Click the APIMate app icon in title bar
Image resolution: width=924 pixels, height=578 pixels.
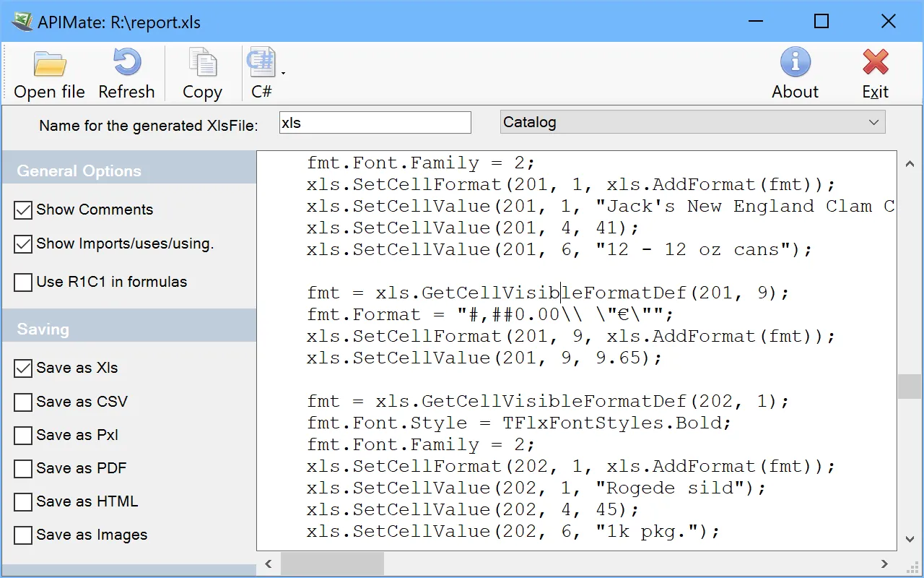tap(22, 22)
